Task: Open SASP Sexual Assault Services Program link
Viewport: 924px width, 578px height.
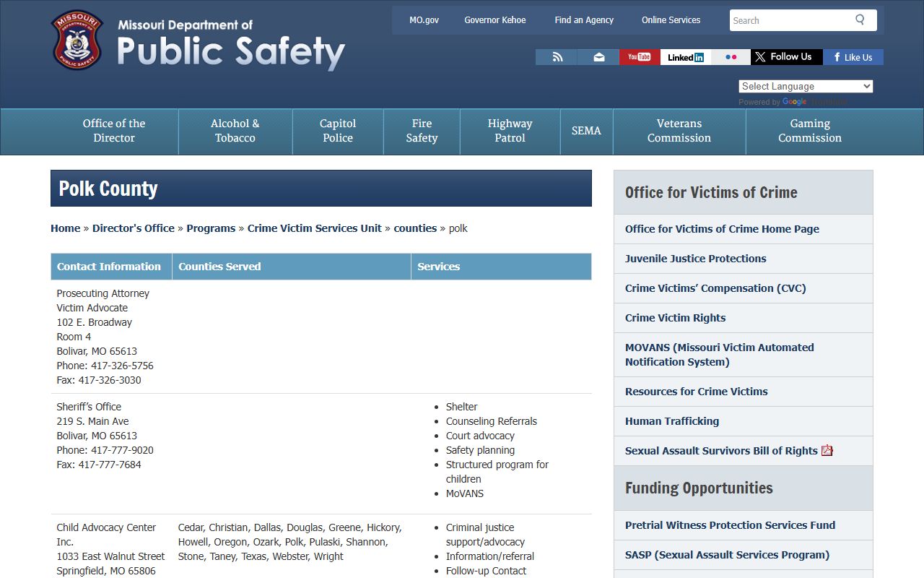Action: pos(727,555)
